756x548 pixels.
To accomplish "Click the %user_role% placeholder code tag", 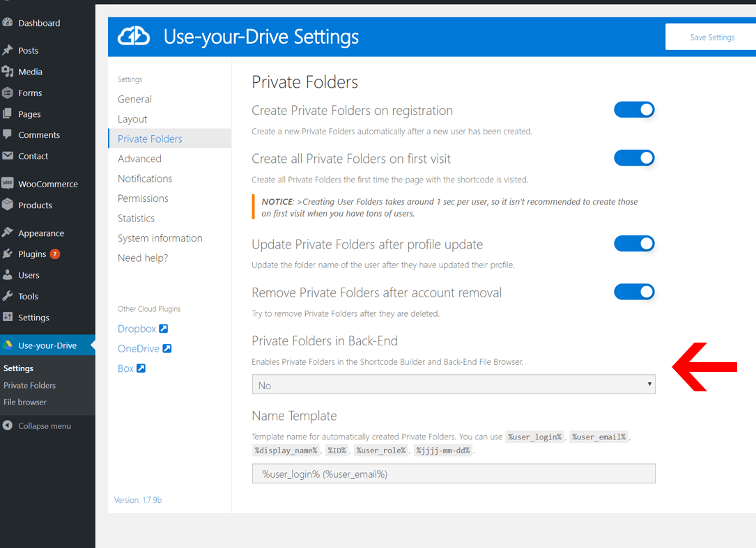I will click(x=381, y=450).
